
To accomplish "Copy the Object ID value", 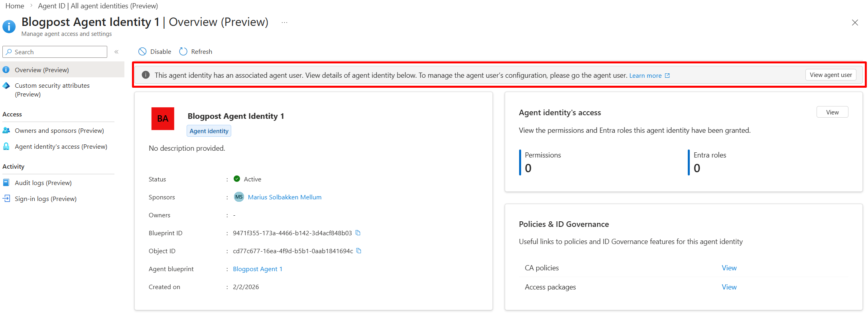I will [359, 251].
